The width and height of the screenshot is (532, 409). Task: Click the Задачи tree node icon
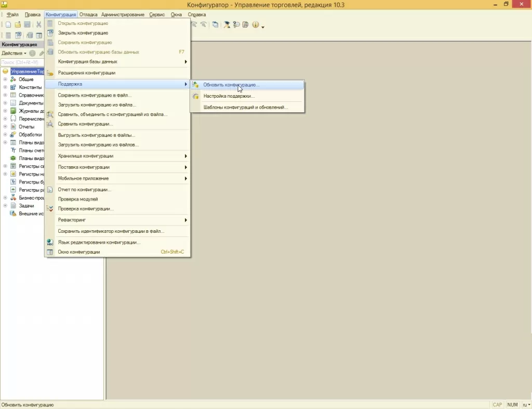(x=13, y=206)
